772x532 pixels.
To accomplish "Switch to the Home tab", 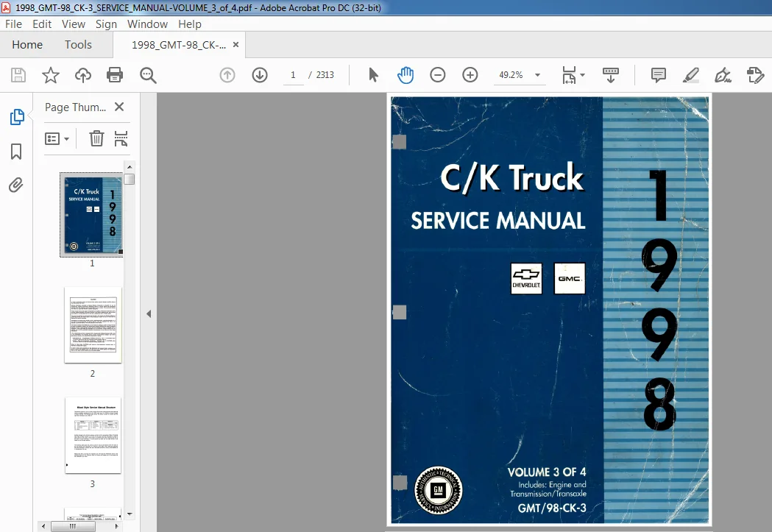I will pyautogui.click(x=27, y=45).
